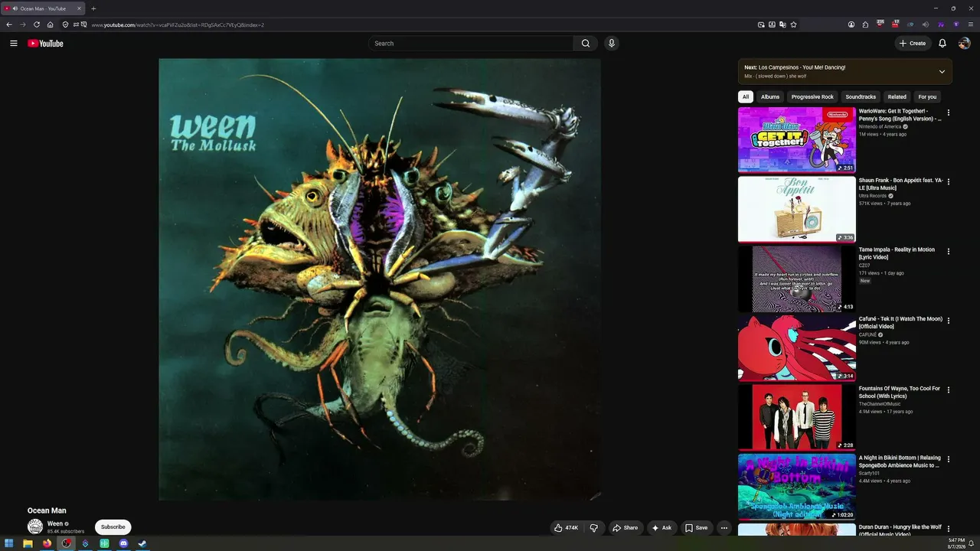Open options for Shaun Frank Bon Appétit video
Screen dimensions: 980x551
click(x=949, y=182)
